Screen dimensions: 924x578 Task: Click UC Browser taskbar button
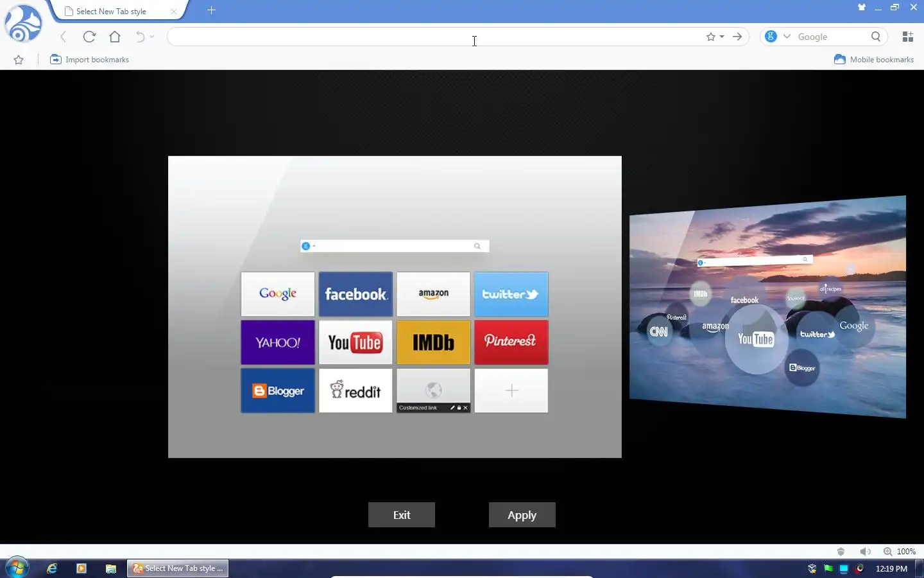coord(178,568)
